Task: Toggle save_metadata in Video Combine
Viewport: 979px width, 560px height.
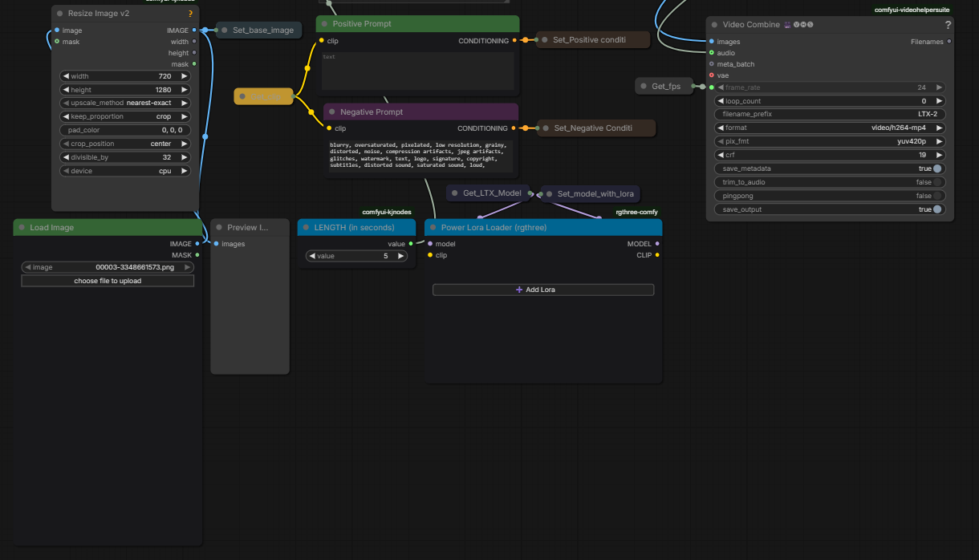Action: tap(936, 168)
